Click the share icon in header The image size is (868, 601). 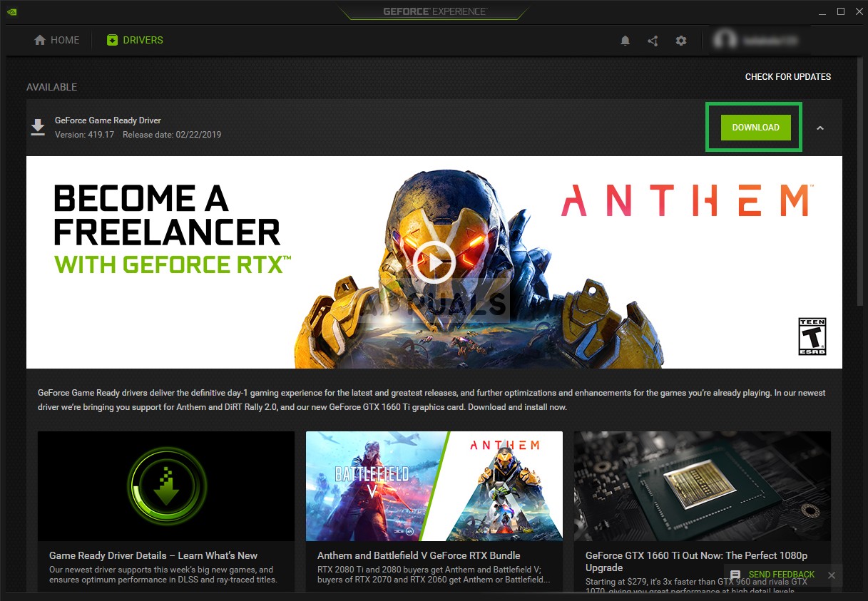pos(653,41)
